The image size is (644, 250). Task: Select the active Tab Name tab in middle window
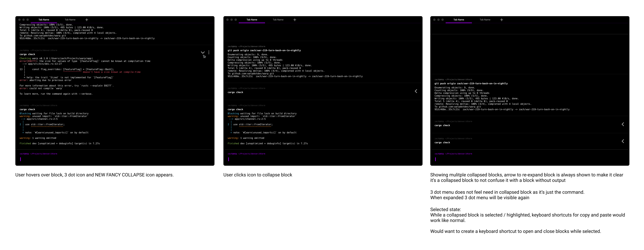click(252, 19)
